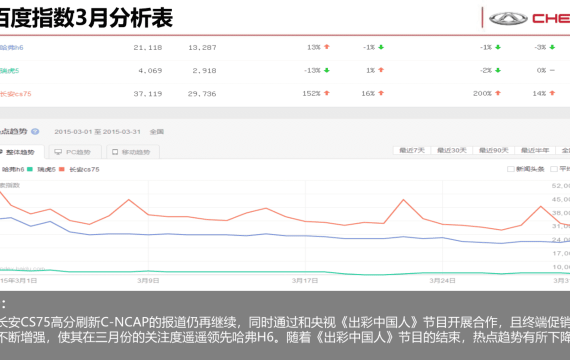Click the mobile device icon on 移动趋势 tab
Image resolution: width=570 pixels, height=360 pixels.
tap(115, 152)
